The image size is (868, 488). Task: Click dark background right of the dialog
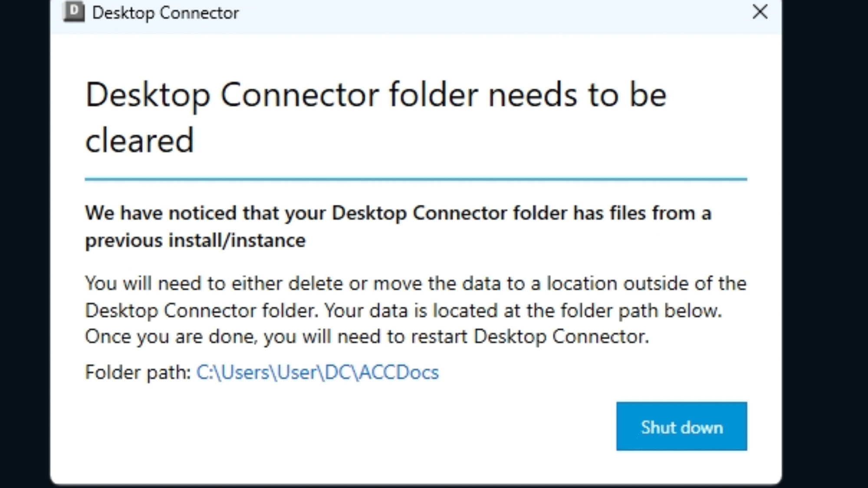[825, 243]
